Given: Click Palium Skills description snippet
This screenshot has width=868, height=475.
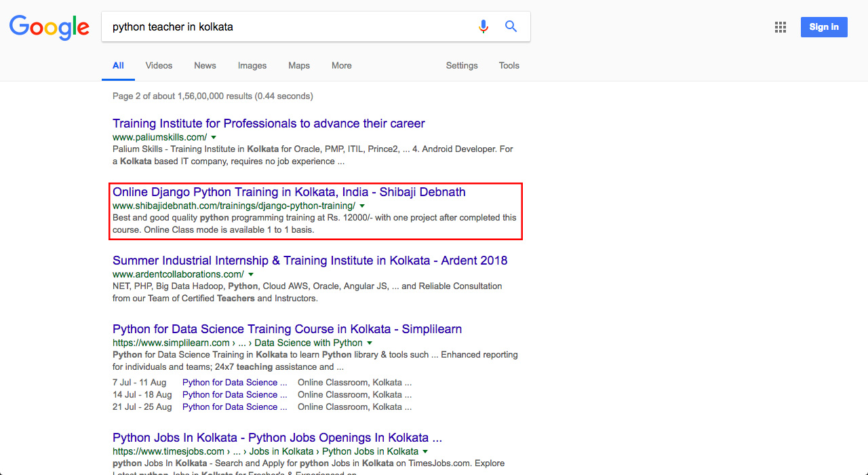Looking at the screenshot, I should coord(313,155).
